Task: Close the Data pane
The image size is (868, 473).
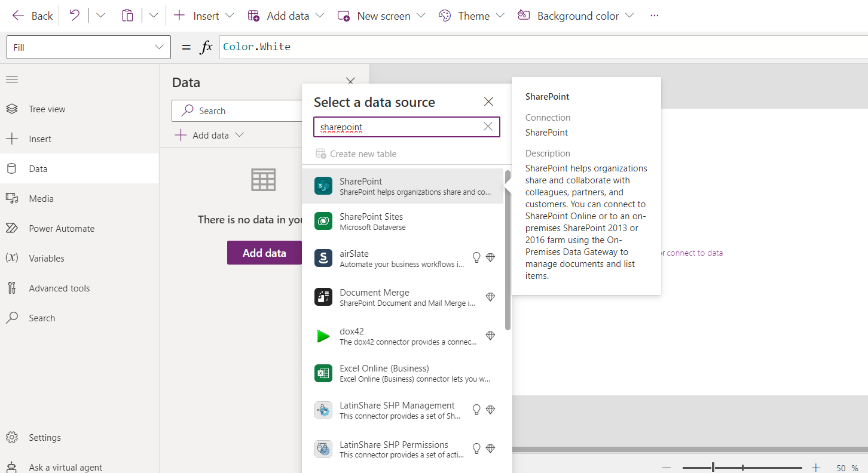Action: click(351, 81)
